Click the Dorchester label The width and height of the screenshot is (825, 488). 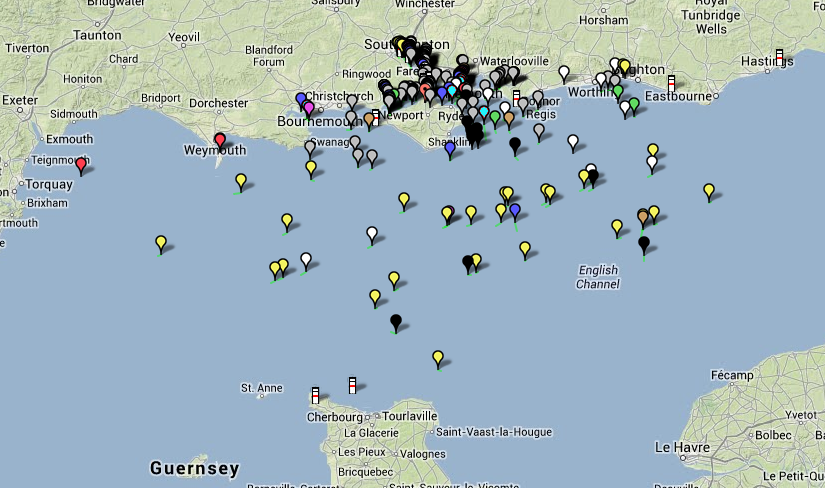[218, 103]
